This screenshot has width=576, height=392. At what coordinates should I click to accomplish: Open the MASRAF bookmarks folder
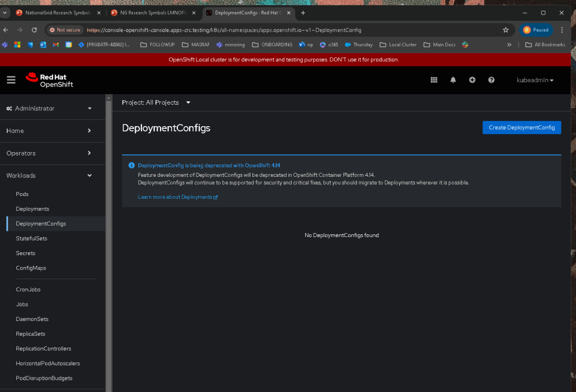195,44
